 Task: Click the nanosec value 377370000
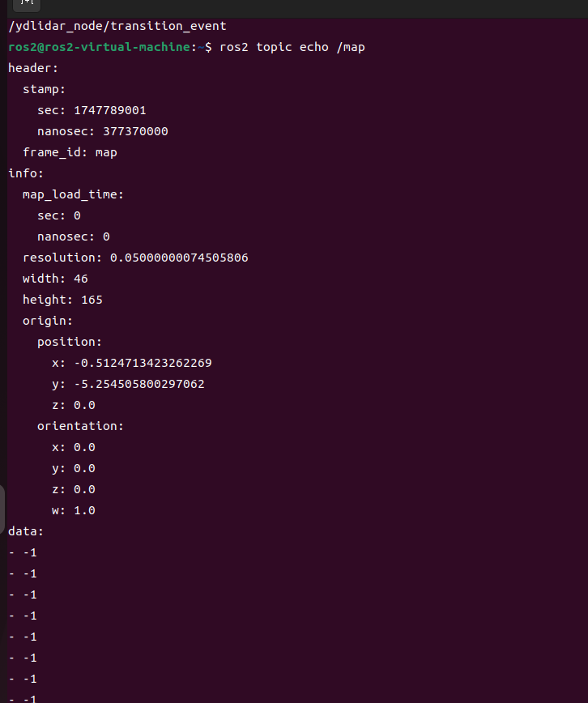click(x=135, y=131)
